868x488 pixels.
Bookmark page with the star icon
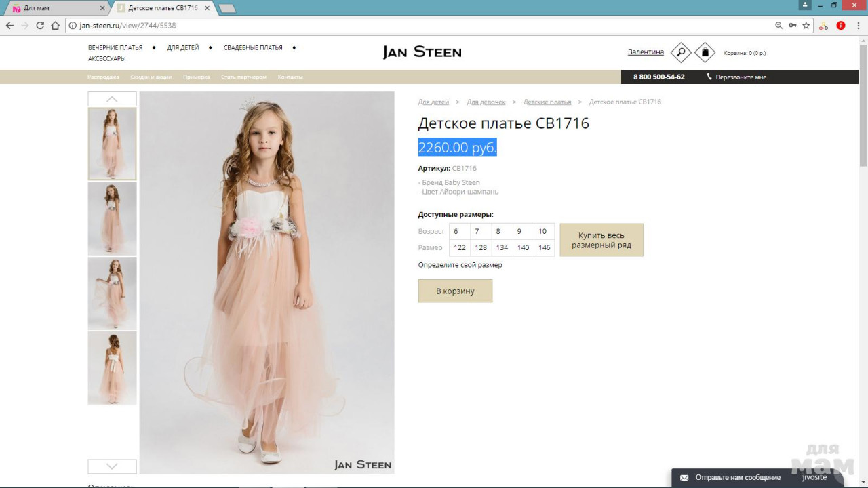coord(806,26)
